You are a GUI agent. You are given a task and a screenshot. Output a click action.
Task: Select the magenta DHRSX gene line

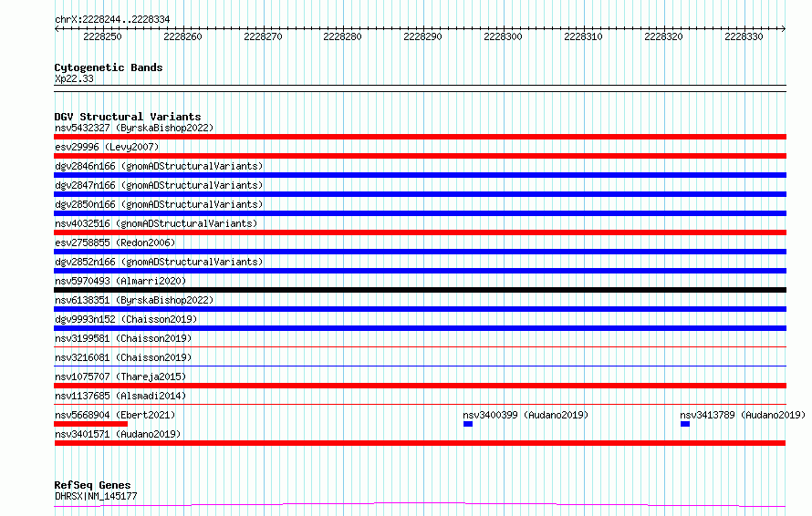[x=420, y=505]
